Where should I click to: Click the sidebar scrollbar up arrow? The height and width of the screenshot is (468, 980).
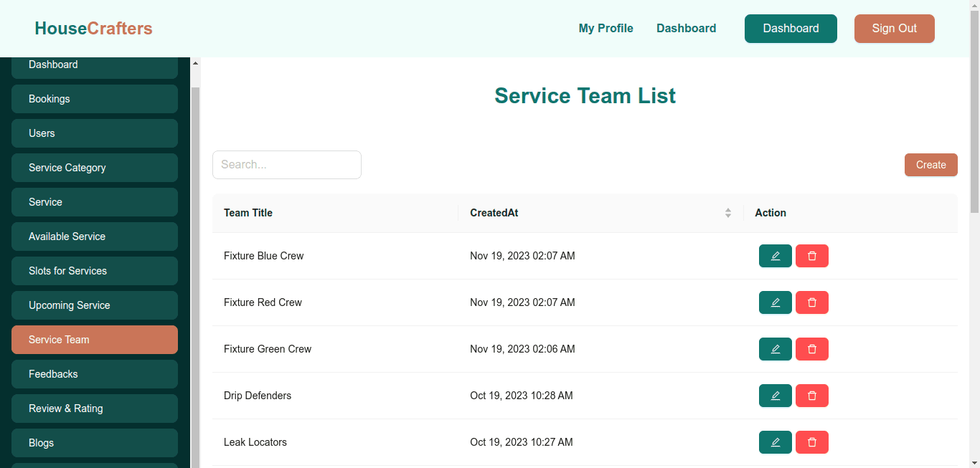[195, 63]
